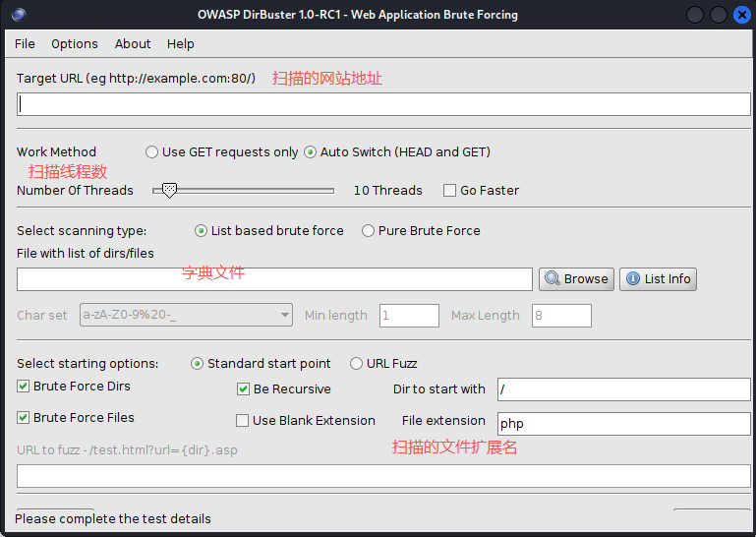Image resolution: width=756 pixels, height=537 pixels.
Task: Click the status text Please complete the test details
Action: coord(113,518)
